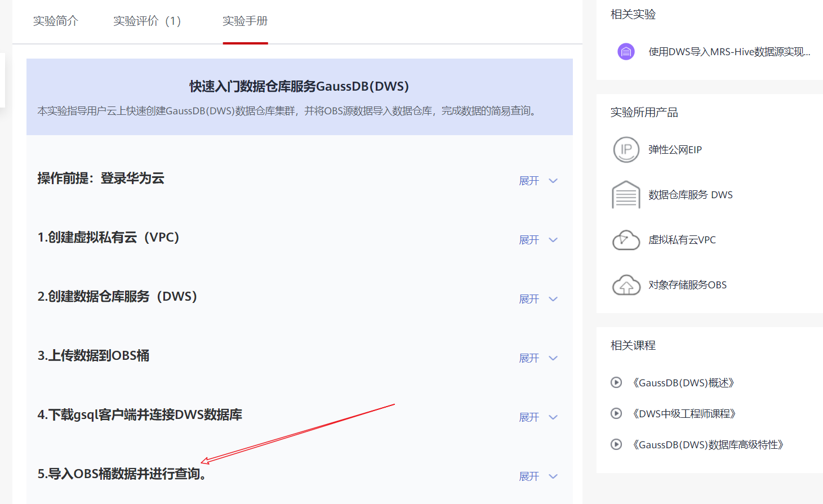Expand 3.上传数据到OBS桶 via 展开
Image resolution: width=823 pixels, height=504 pixels.
(x=538, y=358)
